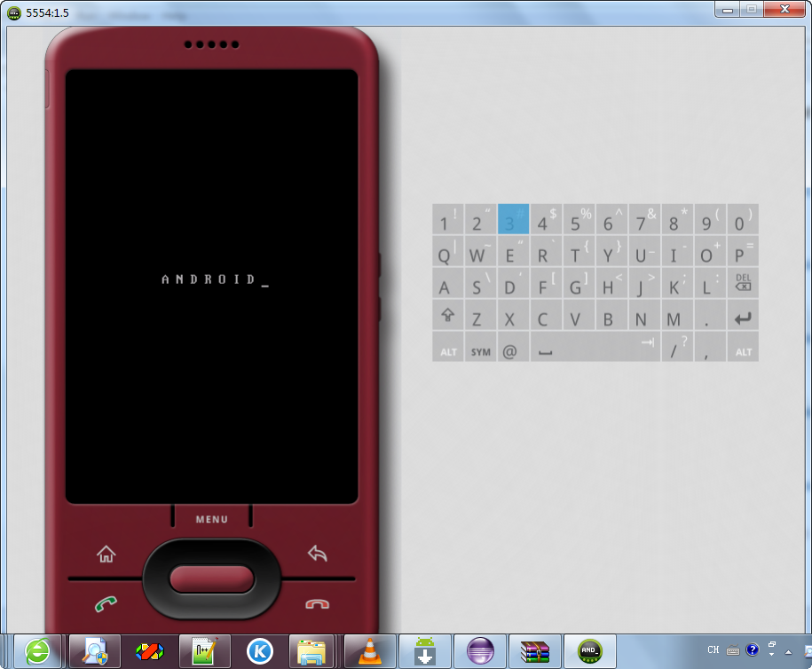
Task: Click the SYM symbols key
Action: click(481, 347)
